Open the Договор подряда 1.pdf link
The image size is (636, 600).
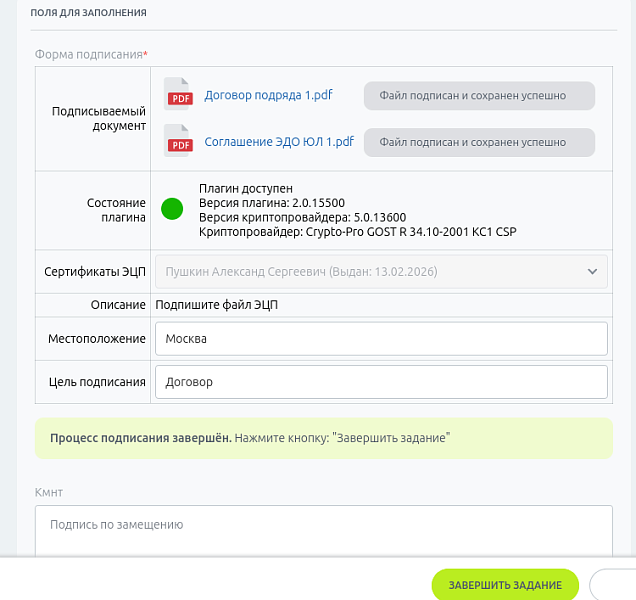(x=268, y=95)
